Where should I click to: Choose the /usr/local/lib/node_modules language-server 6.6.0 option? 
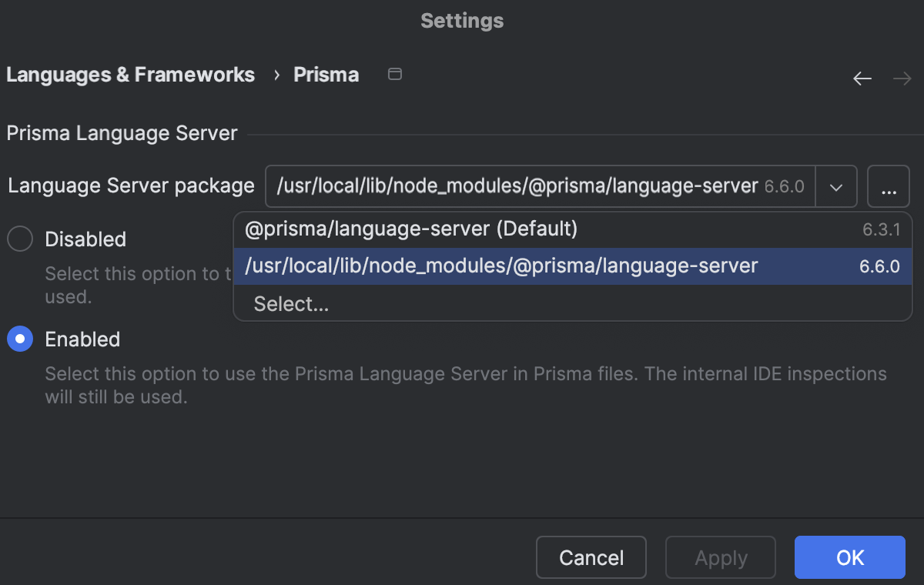tap(573, 266)
